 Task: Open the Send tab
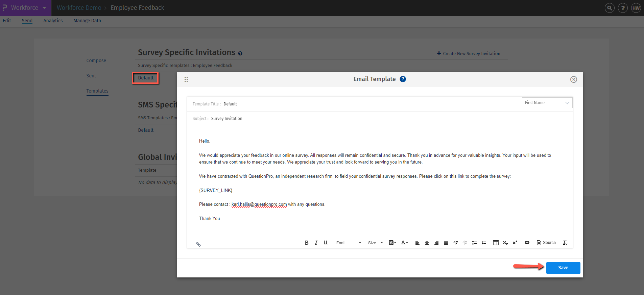pos(27,21)
